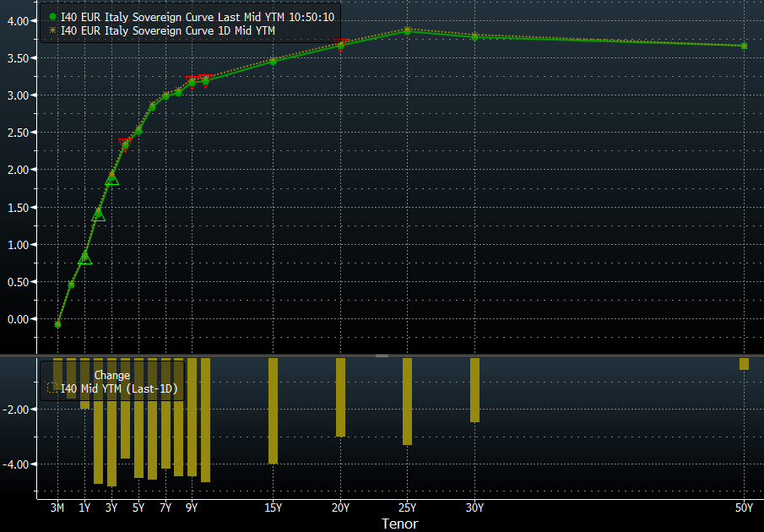This screenshot has width=764, height=532.
Task: Click the curve data point at 25Y peak
Action: [x=407, y=30]
